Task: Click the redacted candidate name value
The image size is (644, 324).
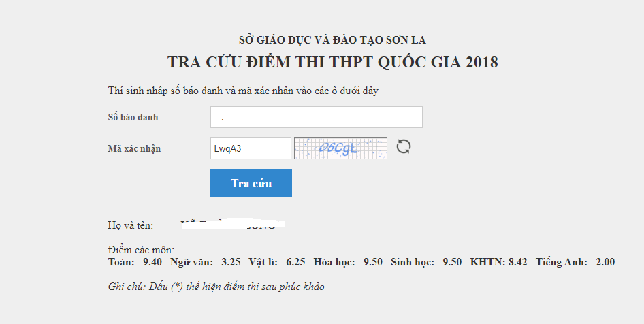Action: coord(231,224)
